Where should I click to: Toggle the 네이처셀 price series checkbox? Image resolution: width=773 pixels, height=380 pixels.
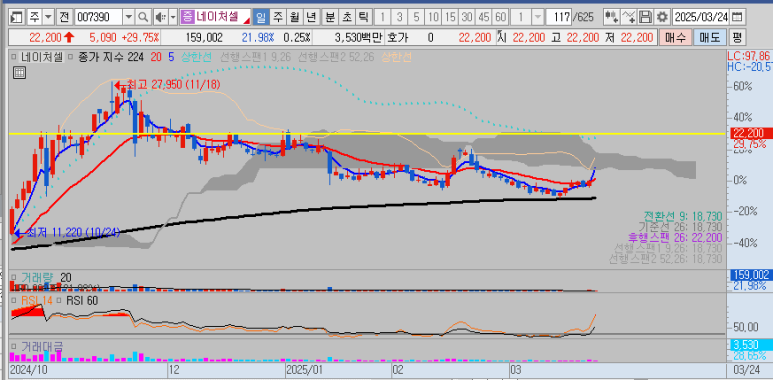pyautogui.click(x=15, y=57)
